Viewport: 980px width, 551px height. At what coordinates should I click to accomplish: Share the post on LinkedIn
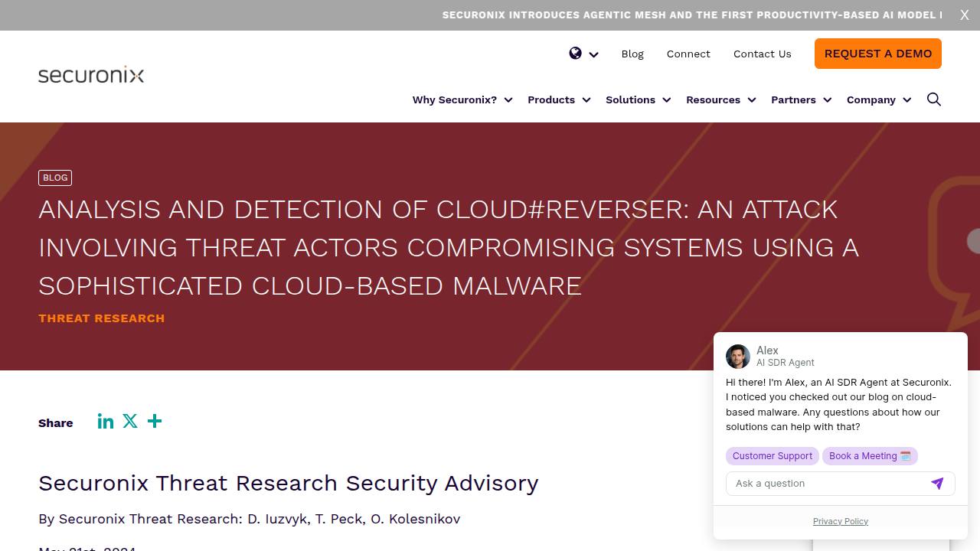tap(106, 422)
